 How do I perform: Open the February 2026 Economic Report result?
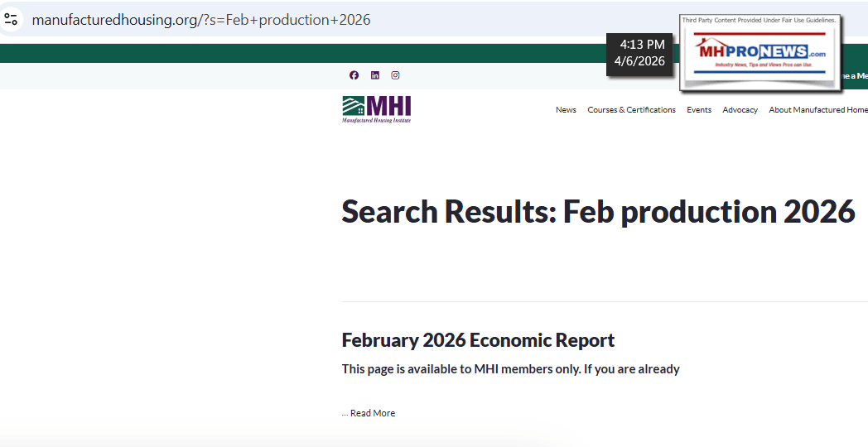coord(478,340)
